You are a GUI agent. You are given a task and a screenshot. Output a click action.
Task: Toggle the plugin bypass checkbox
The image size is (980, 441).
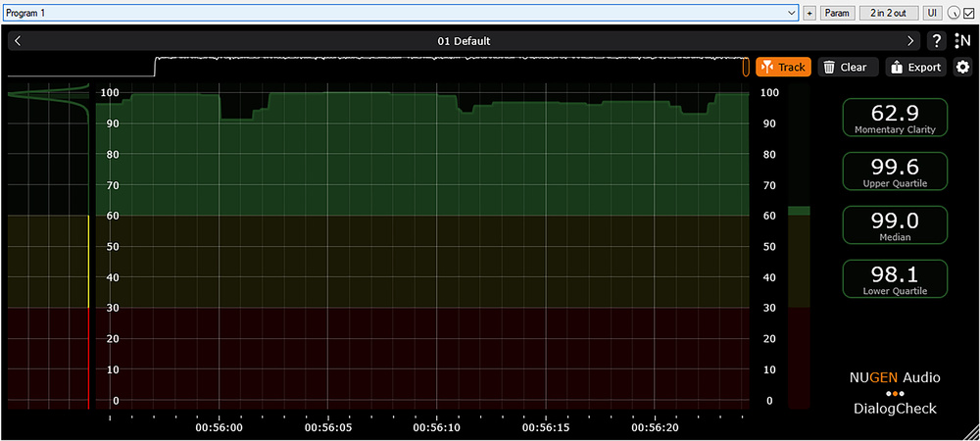tap(968, 13)
